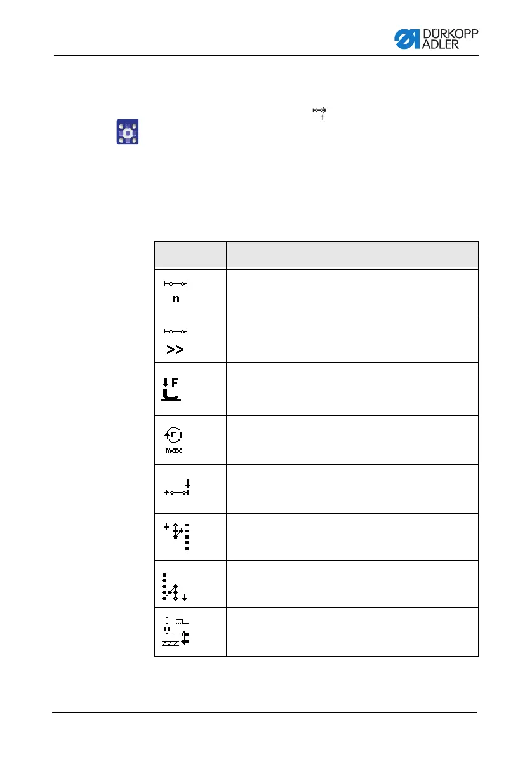The height and width of the screenshot is (757, 532).
Task: Click the end bartack stitch pattern icon
Action: pos(175,586)
